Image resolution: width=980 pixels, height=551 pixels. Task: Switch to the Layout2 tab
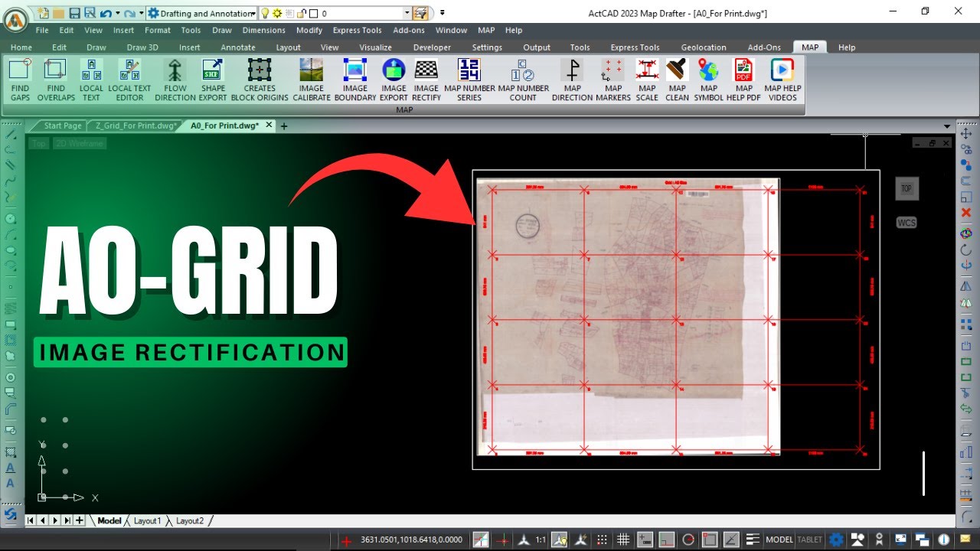[x=190, y=520]
